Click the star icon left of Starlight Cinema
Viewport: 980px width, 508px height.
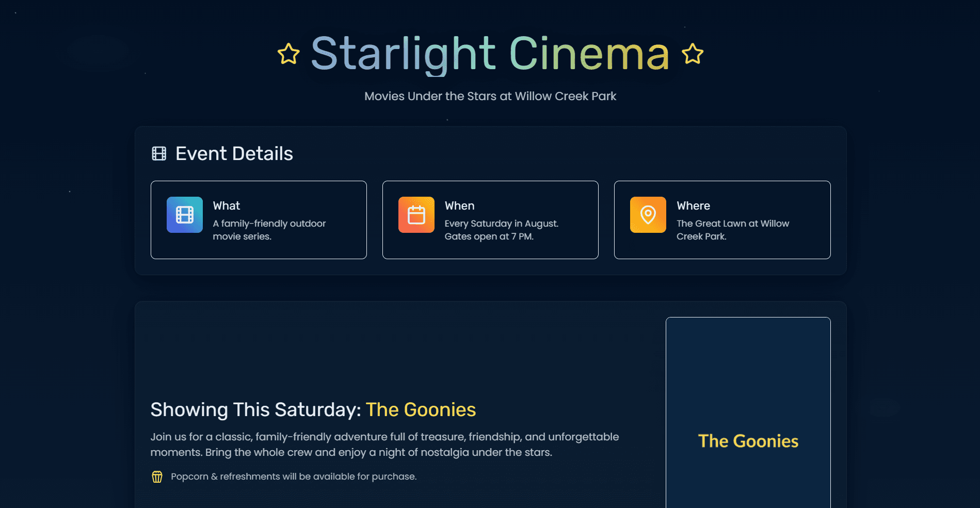[288, 54]
